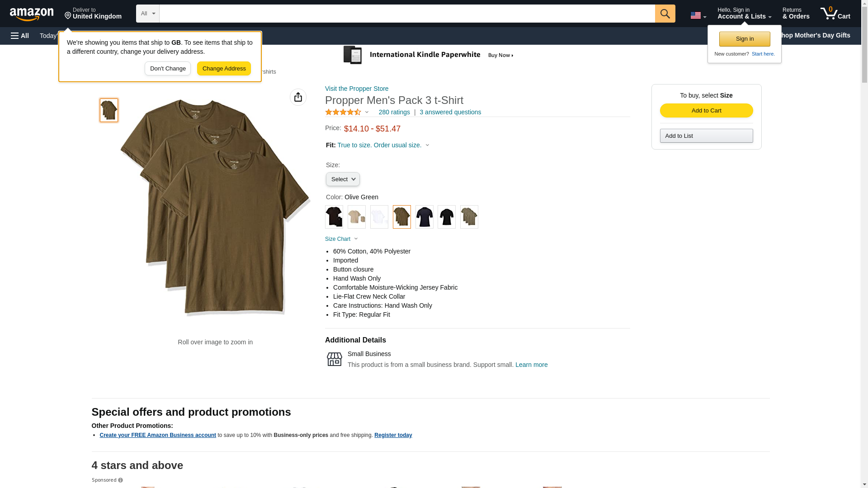
Task: Select the olive green shirt thumbnail
Action: (109, 110)
